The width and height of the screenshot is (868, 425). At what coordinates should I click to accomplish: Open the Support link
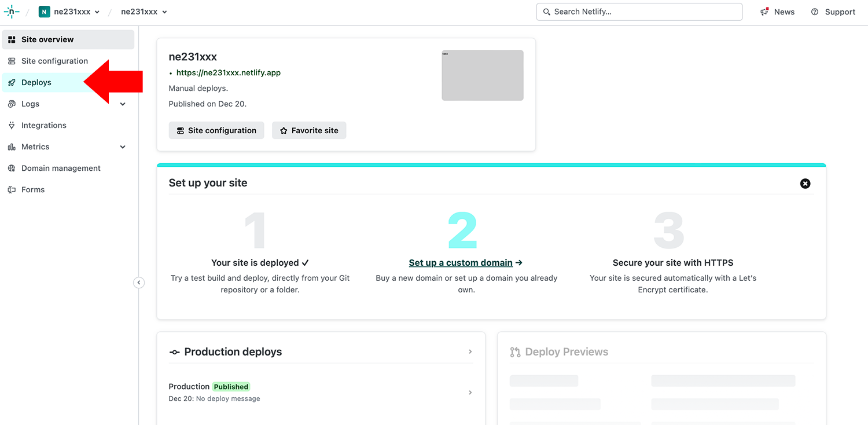point(833,12)
